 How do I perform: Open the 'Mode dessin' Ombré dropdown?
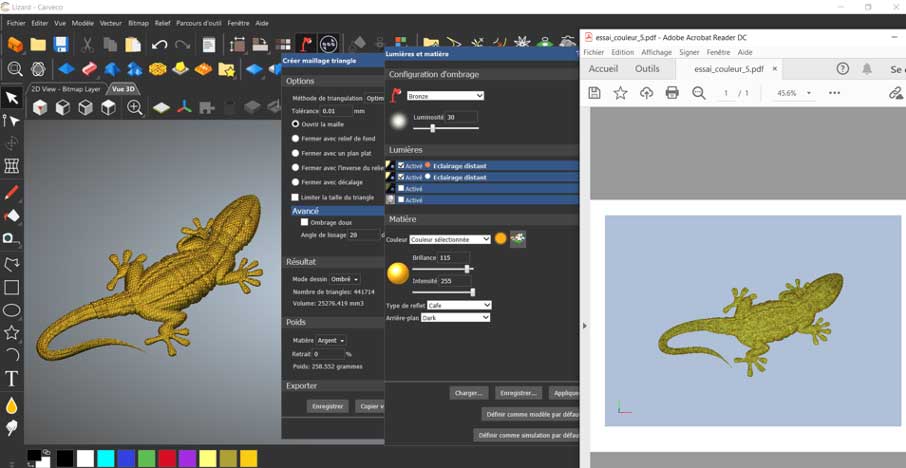coord(344,279)
